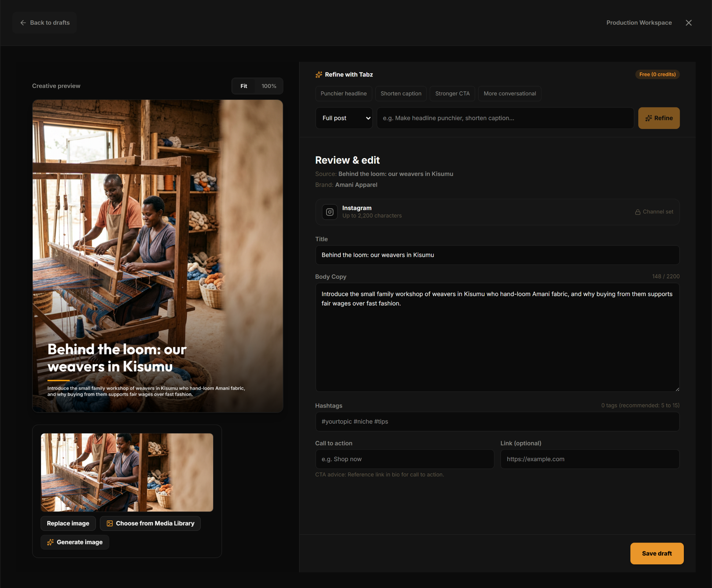
Task: Select the weaving image thumbnail
Action: coord(127,472)
